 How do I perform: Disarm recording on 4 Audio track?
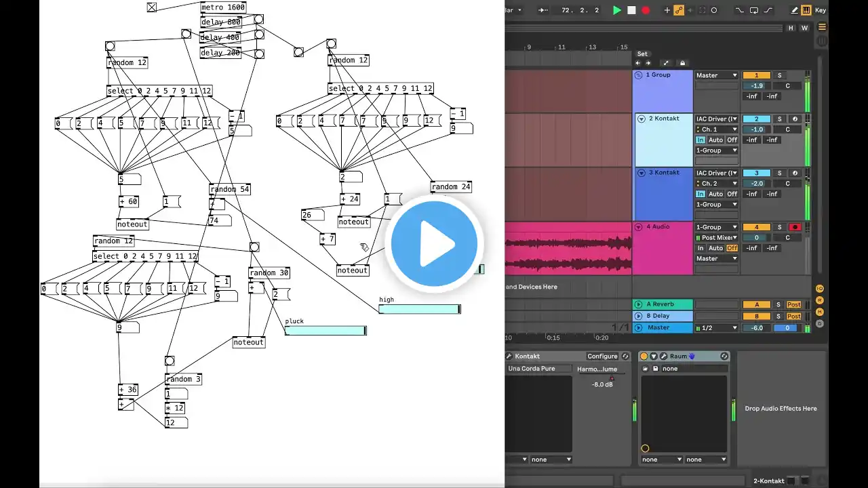(x=795, y=227)
